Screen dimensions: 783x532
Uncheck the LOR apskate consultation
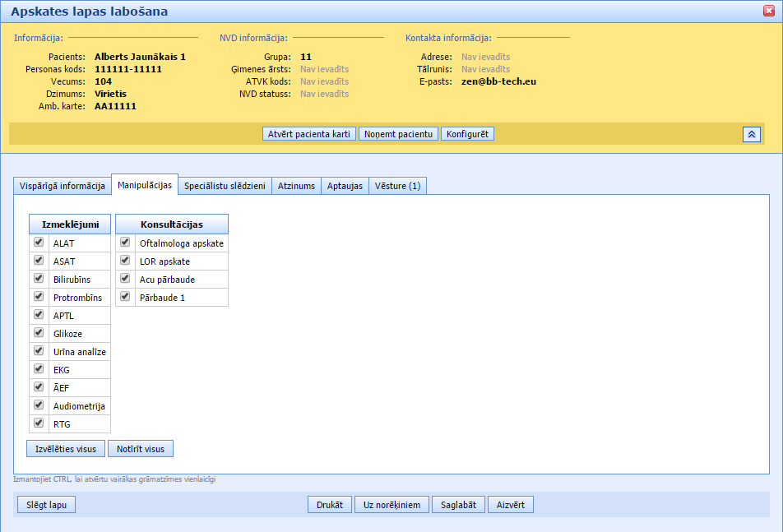pyautogui.click(x=125, y=261)
